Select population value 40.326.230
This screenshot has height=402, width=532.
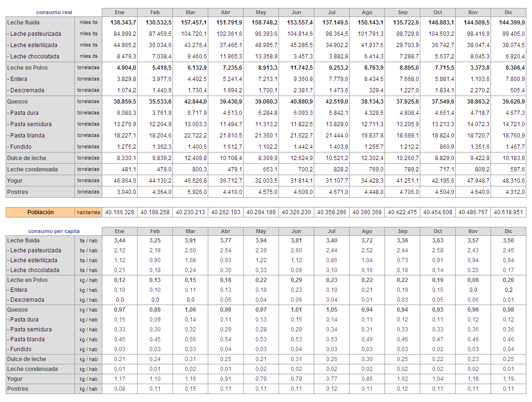pyautogui.click(x=296, y=212)
